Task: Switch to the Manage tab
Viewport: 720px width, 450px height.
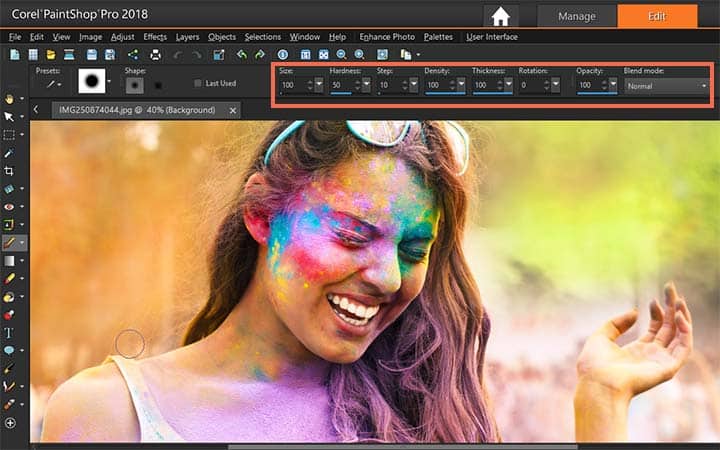Action: click(x=577, y=17)
